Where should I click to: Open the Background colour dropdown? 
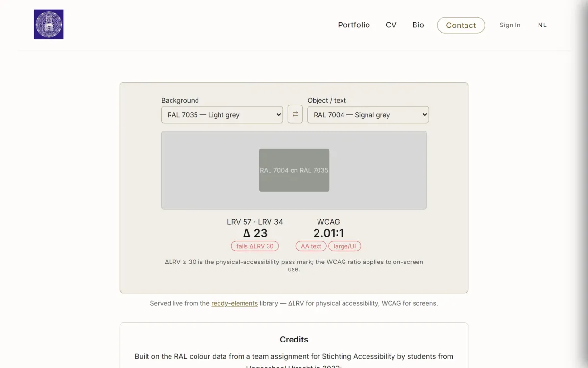coord(222,115)
